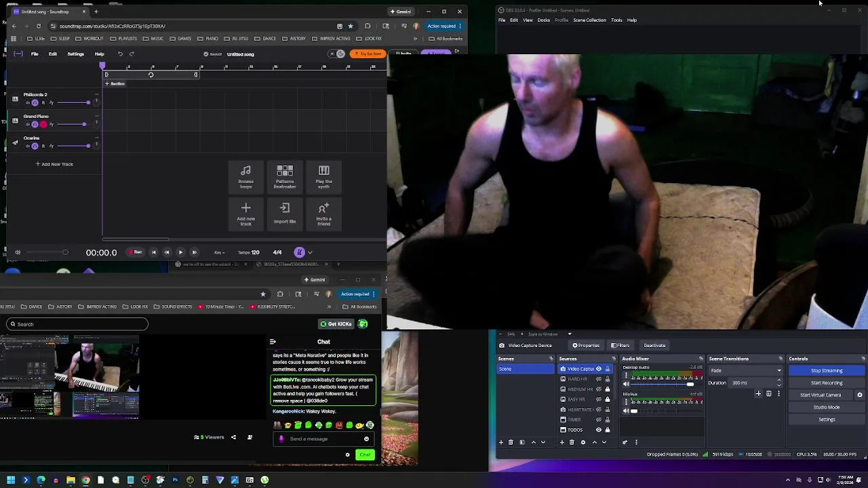Click Add New Track
Viewport: 868px width, 488px height.
(x=54, y=164)
